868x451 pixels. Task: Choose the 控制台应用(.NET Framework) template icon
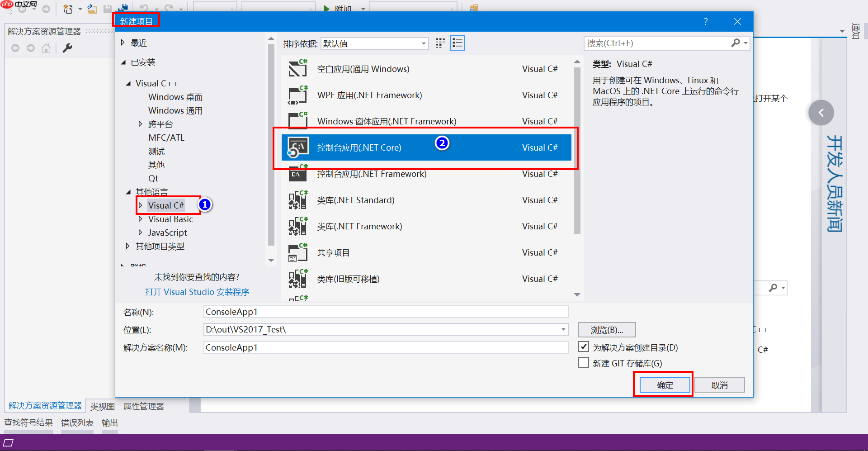click(298, 173)
